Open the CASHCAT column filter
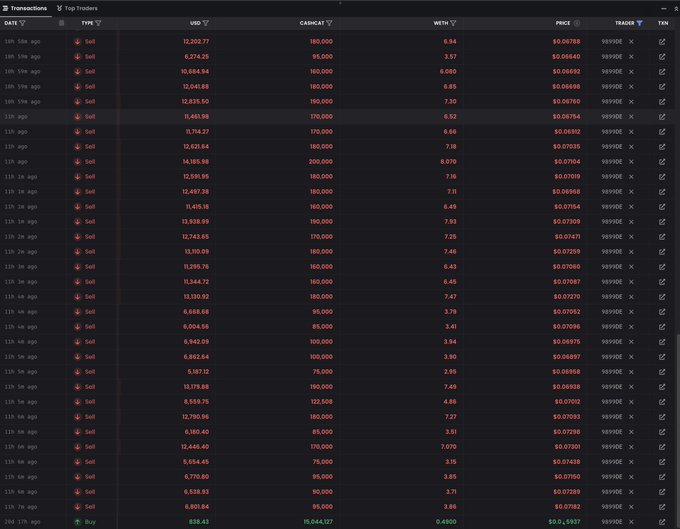The width and height of the screenshot is (680, 529). 329,23
